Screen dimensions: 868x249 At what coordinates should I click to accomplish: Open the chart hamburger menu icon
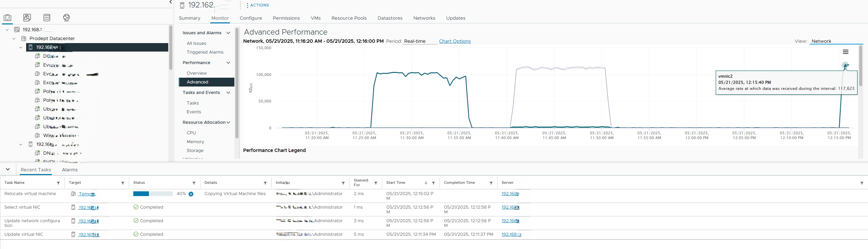pos(845,52)
